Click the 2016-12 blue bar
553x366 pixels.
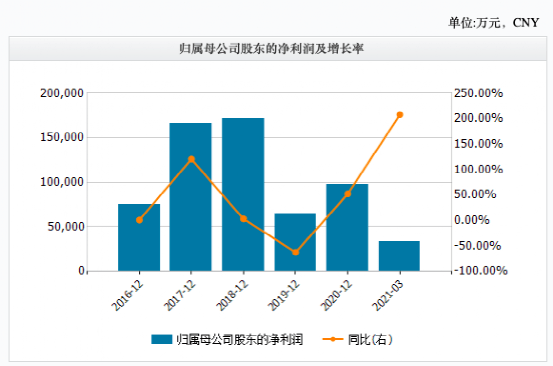139,238
